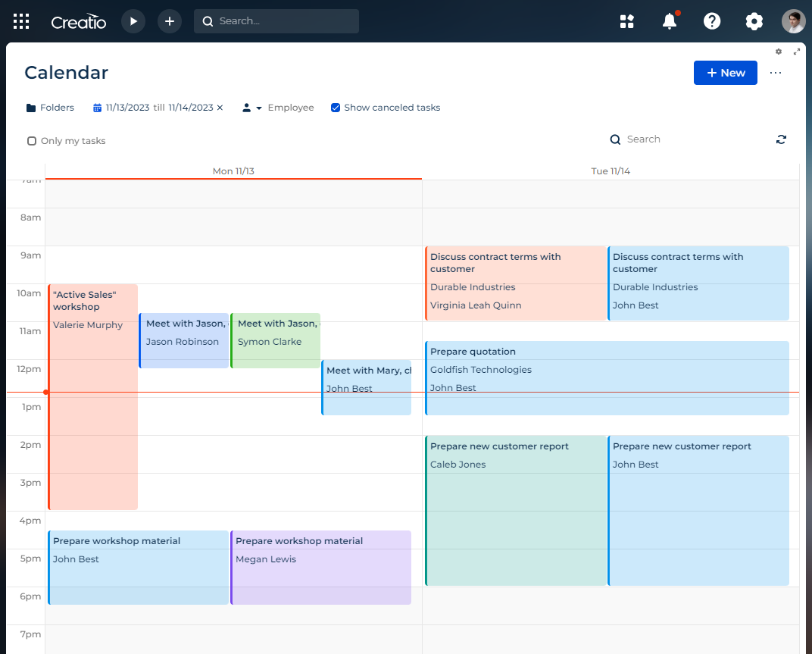The image size is (812, 654).
Task: Refresh the calendar data
Action: 781,139
